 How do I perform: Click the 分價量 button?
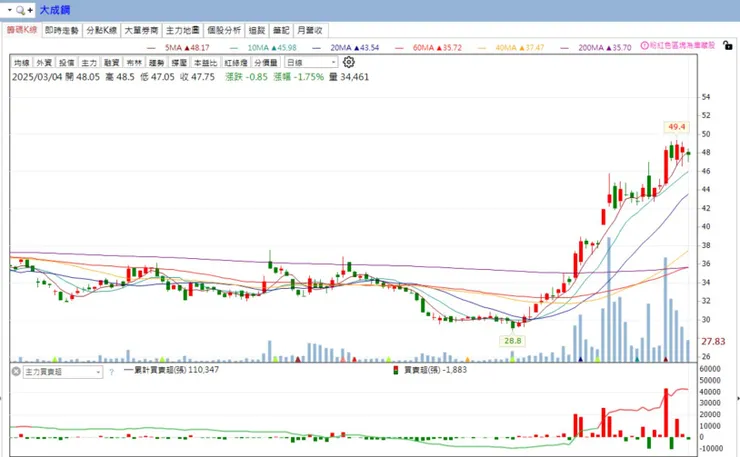[x=266, y=62]
